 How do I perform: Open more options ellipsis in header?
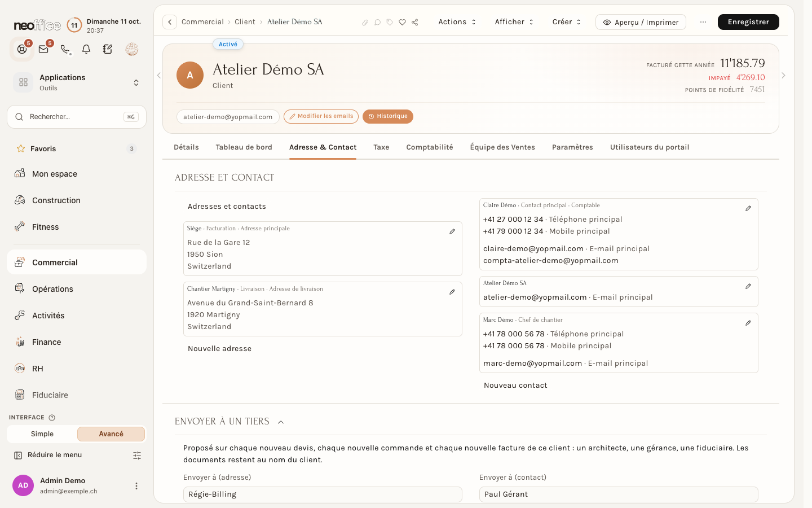[x=703, y=22]
